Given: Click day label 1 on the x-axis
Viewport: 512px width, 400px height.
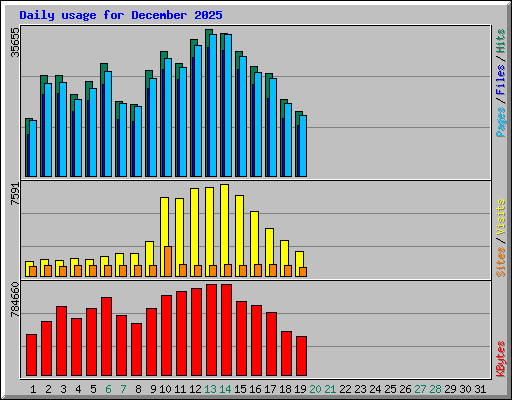Looking at the screenshot, I should (33, 389).
